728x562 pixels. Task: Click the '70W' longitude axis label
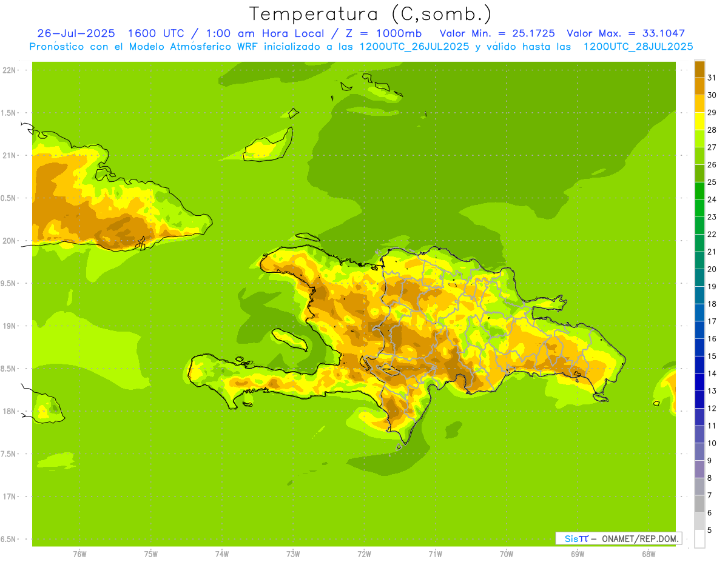(x=507, y=554)
